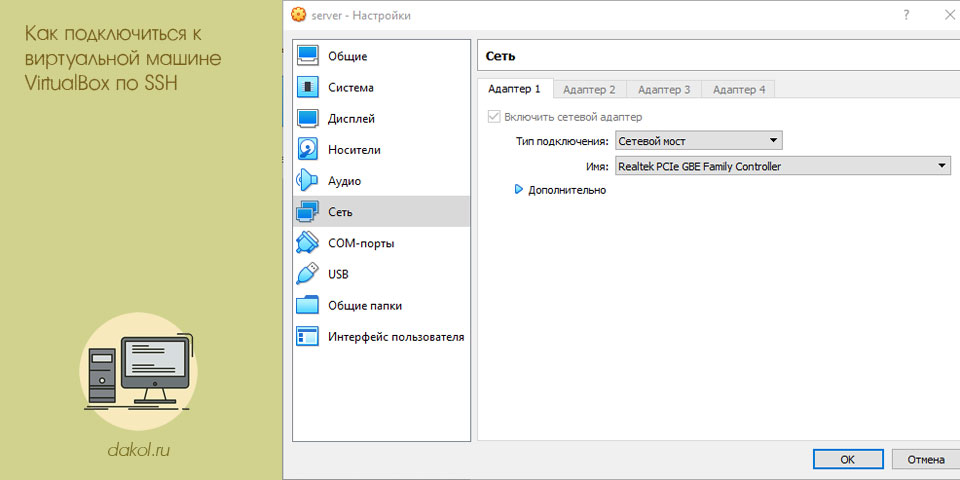Image resolution: width=960 pixels, height=480 pixels.
Task: Click the Сеть network icon
Action: pyautogui.click(x=308, y=212)
